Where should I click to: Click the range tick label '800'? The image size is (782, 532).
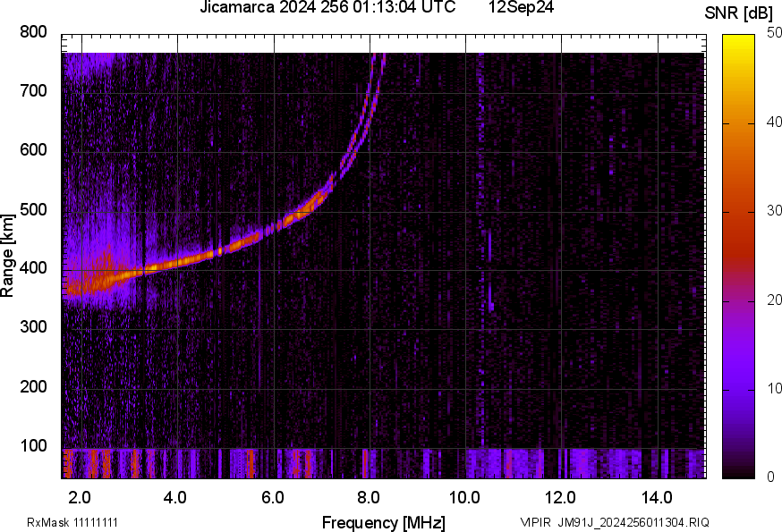(x=33, y=32)
